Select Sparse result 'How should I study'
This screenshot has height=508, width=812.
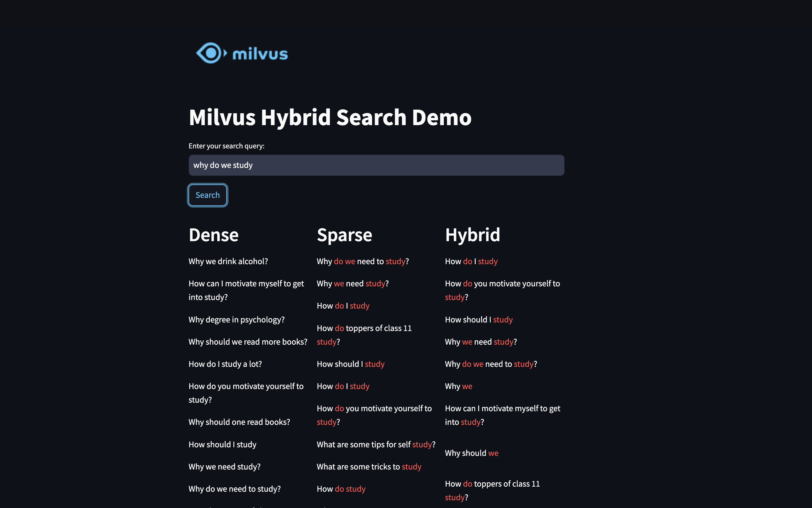[x=351, y=364]
